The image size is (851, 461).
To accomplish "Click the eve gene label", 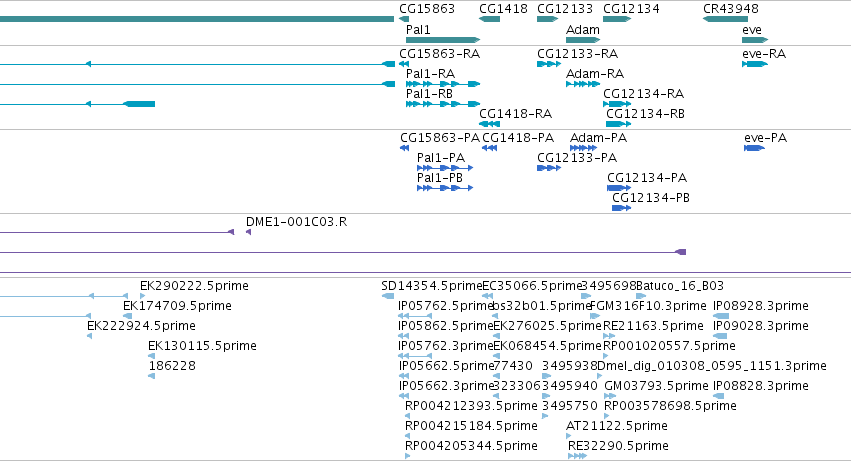I will [752, 30].
